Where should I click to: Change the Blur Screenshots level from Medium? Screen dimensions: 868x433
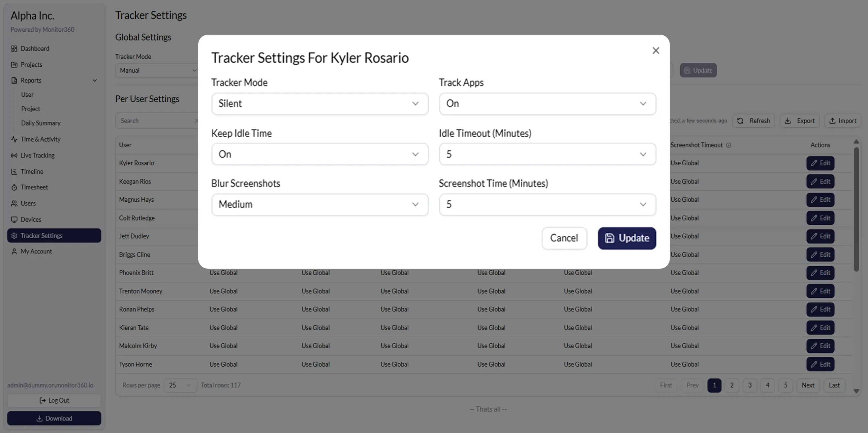[320, 204]
